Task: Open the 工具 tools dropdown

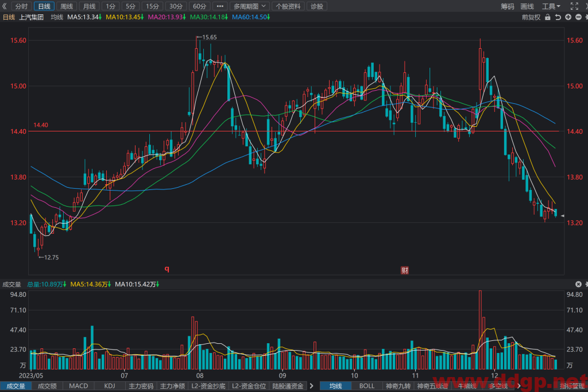Action: pos(551,6)
